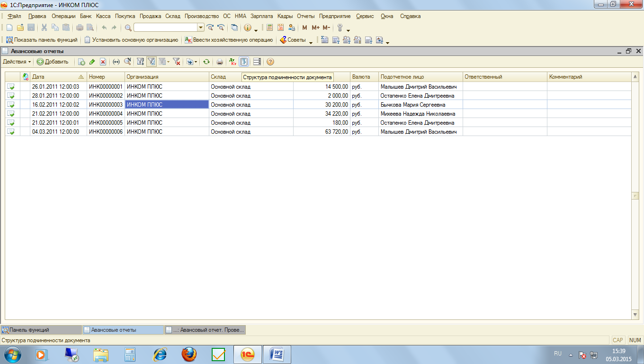Click inside the toolbar search input field
644x364 pixels.
pos(165,27)
